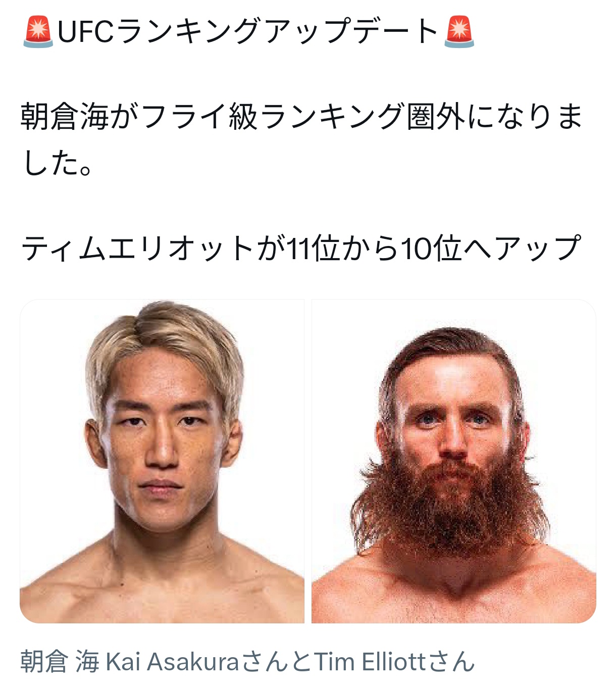
Task: Open the tagged people caption below photos
Action: (247, 661)
